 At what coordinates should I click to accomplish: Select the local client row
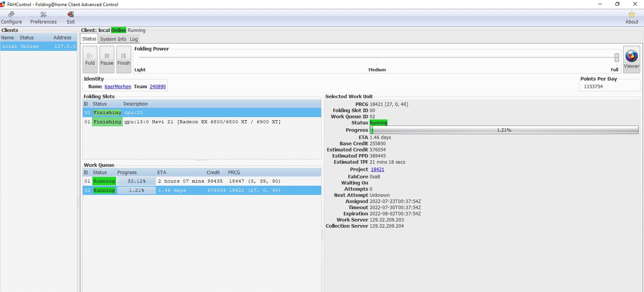click(38, 46)
